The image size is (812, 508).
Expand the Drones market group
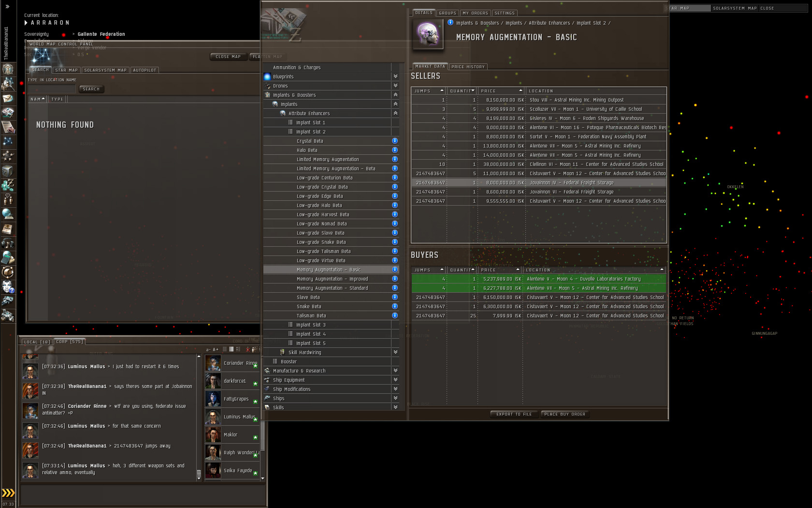pos(395,86)
